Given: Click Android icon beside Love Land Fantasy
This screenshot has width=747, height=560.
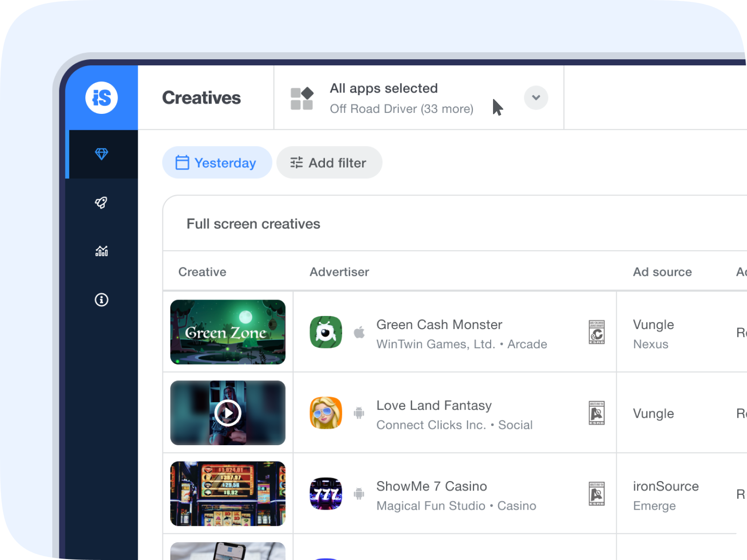Looking at the screenshot, I should pyautogui.click(x=359, y=413).
